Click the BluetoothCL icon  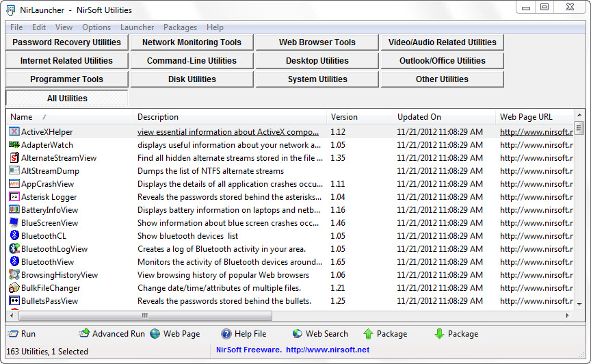14,235
